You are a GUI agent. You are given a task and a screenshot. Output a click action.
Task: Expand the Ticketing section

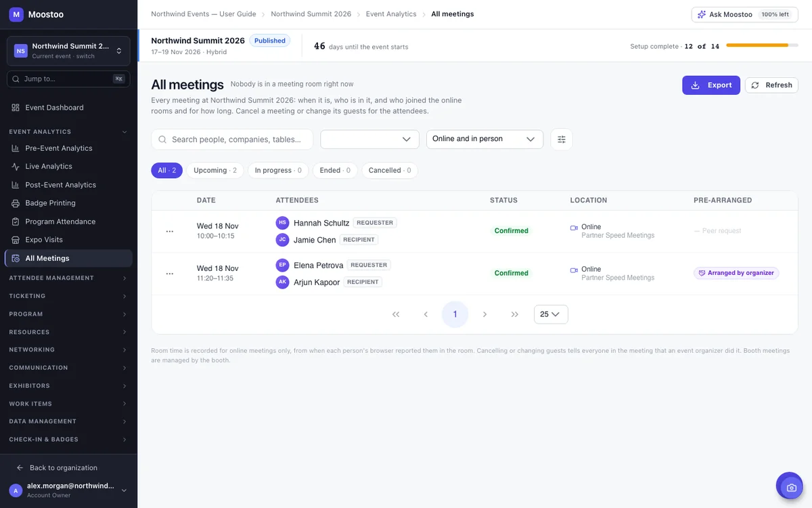coord(68,296)
